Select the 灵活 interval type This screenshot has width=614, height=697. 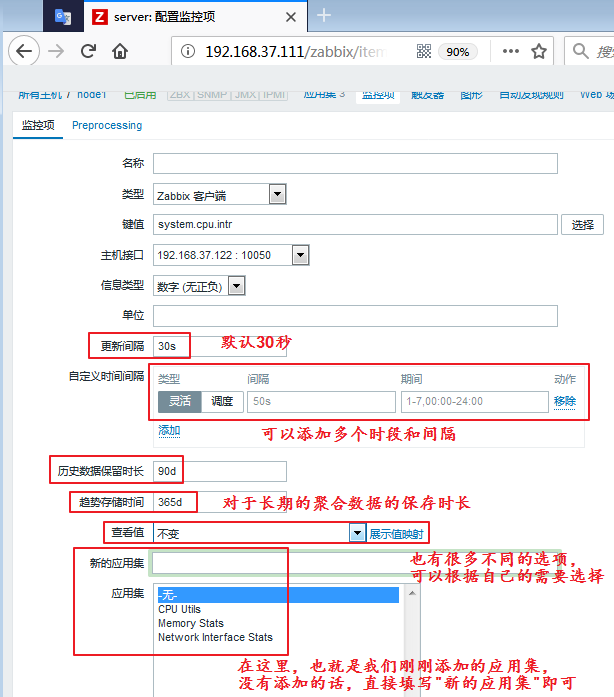tap(179, 401)
